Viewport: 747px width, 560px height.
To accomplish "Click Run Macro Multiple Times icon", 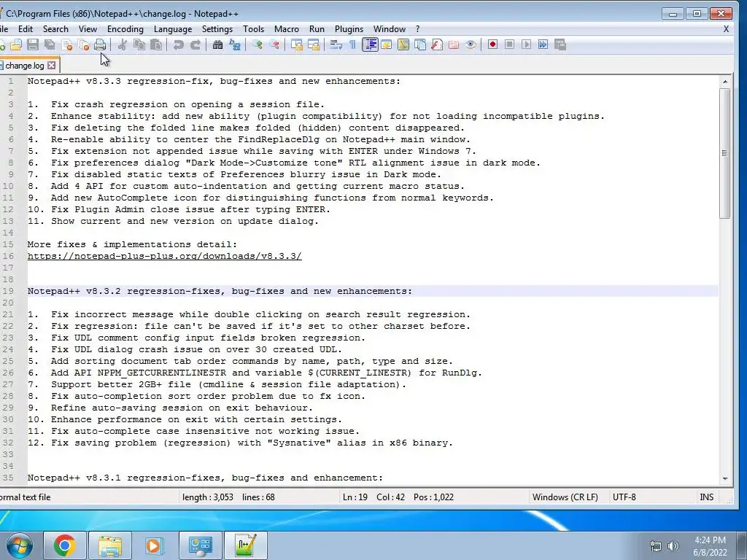I will click(543, 44).
